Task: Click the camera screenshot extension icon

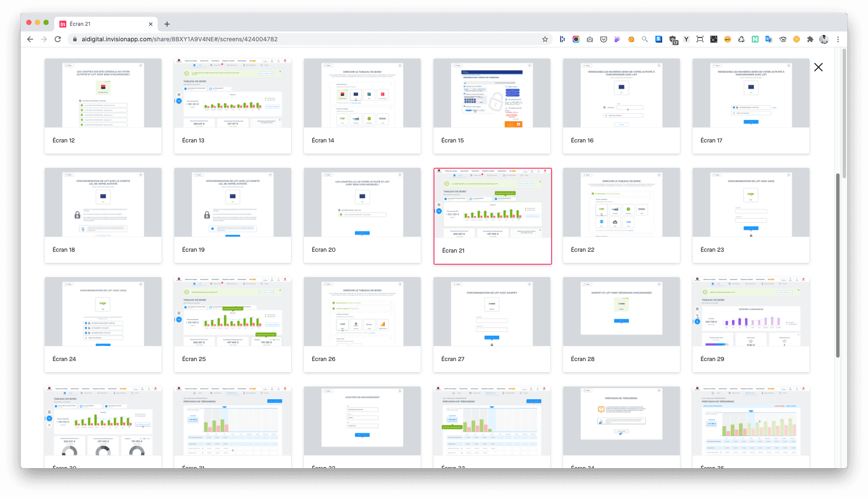Action: [590, 39]
